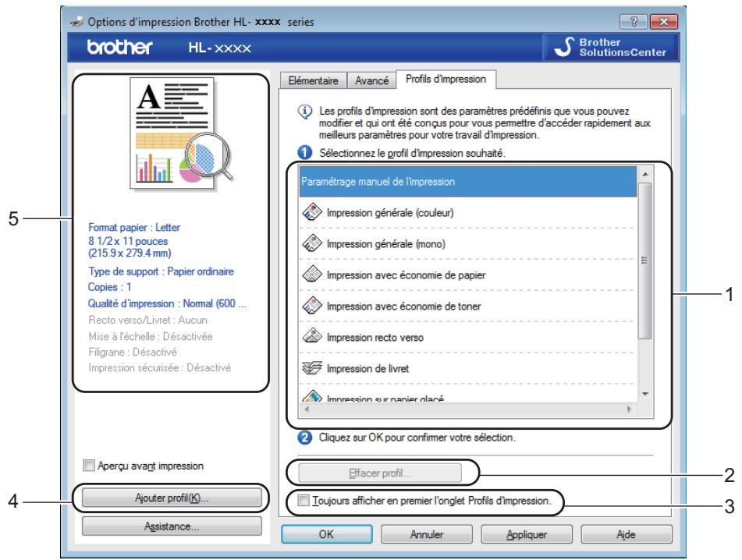The image size is (742, 560).
Task: Click horizontal scrollbar right arrow in profile list
Action: (x=630, y=409)
